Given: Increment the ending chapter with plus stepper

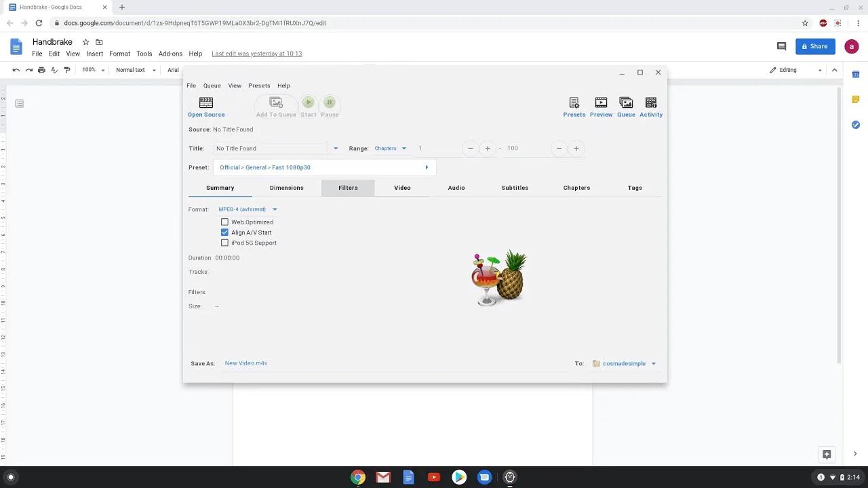Looking at the screenshot, I should point(576,148).
